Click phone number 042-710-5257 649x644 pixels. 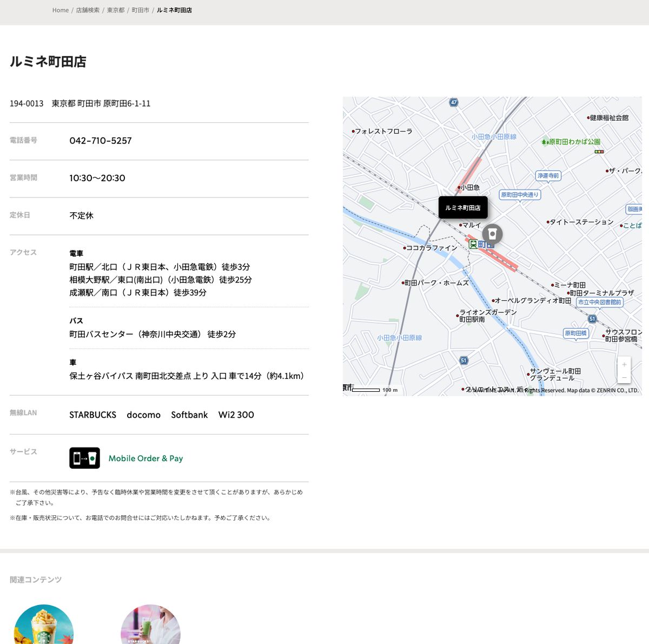101,141
